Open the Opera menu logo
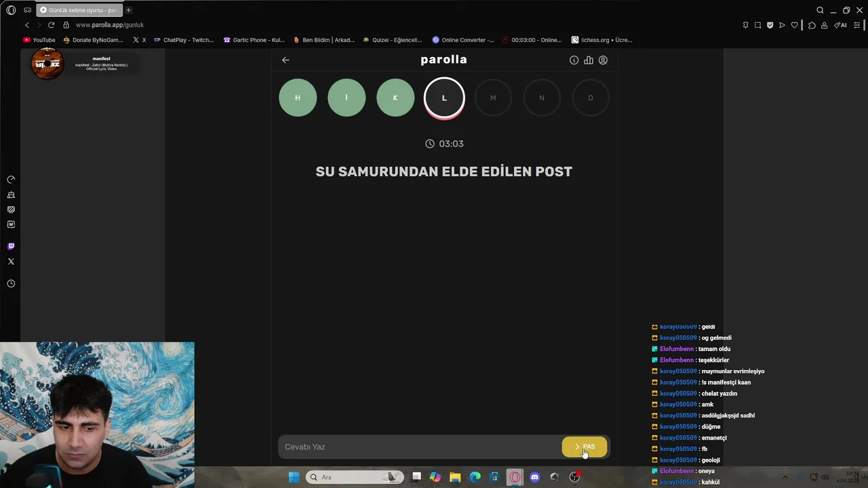 [x=11, y=10]
